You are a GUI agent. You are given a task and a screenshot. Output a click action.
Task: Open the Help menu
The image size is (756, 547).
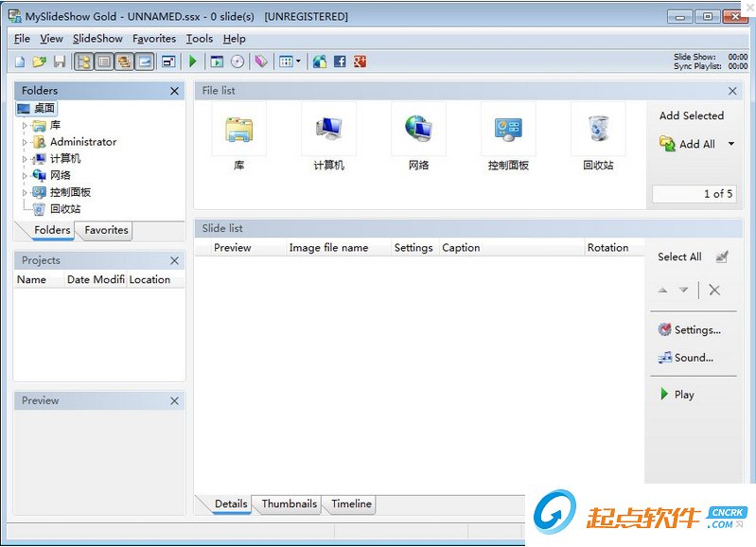coord(235,39)
